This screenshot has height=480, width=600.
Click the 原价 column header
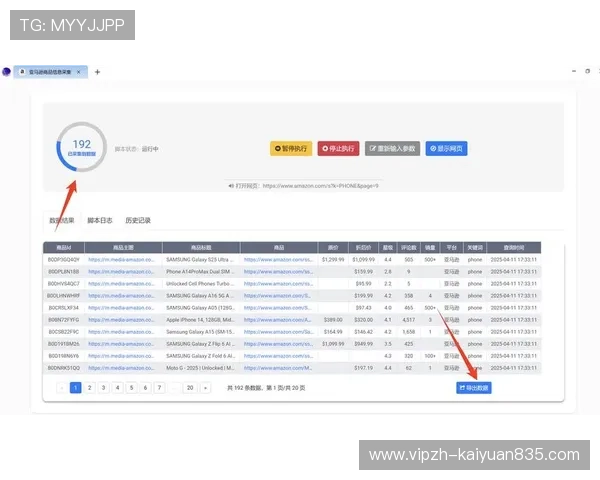pos(332,247)
